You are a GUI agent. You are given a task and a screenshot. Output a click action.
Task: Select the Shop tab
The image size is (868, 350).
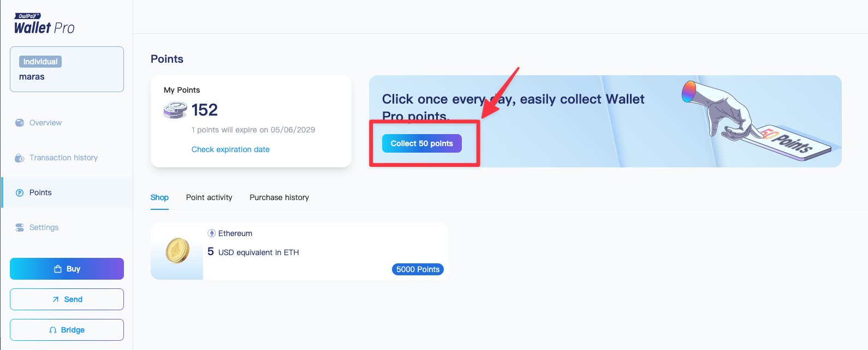click(x=159, y=197)
